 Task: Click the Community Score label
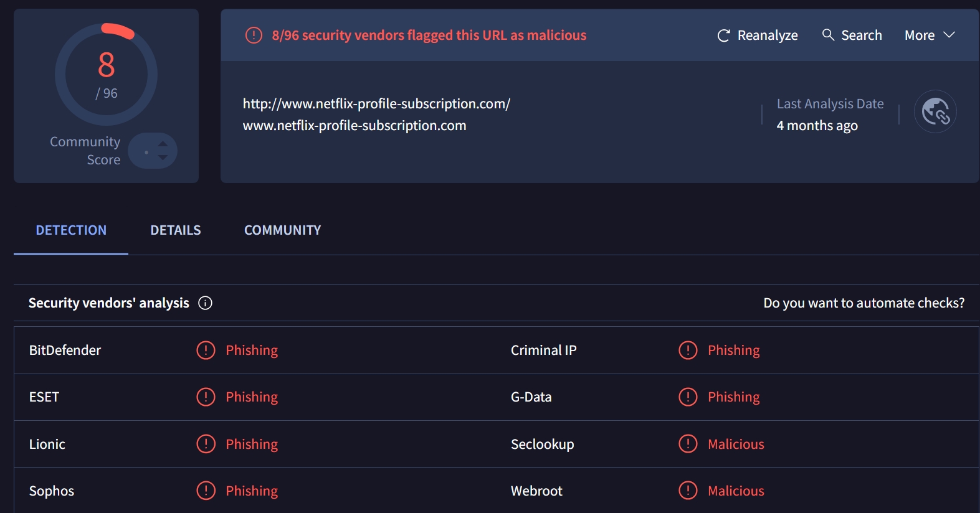pos(85,151)
